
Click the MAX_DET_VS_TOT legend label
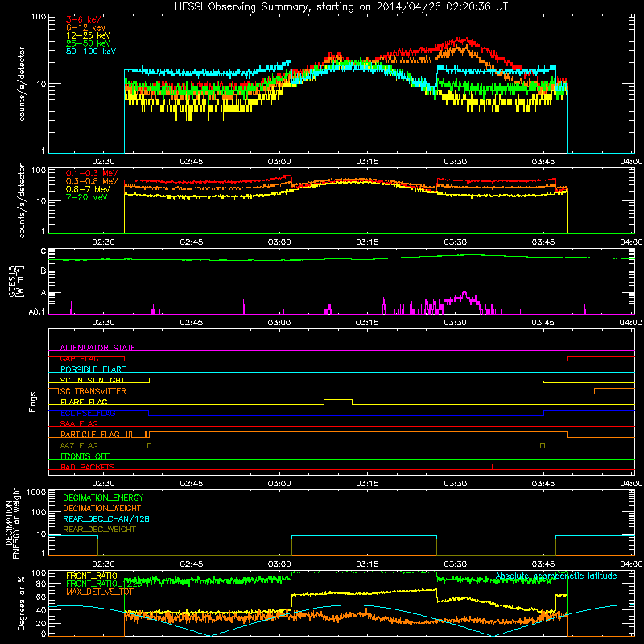100,592
